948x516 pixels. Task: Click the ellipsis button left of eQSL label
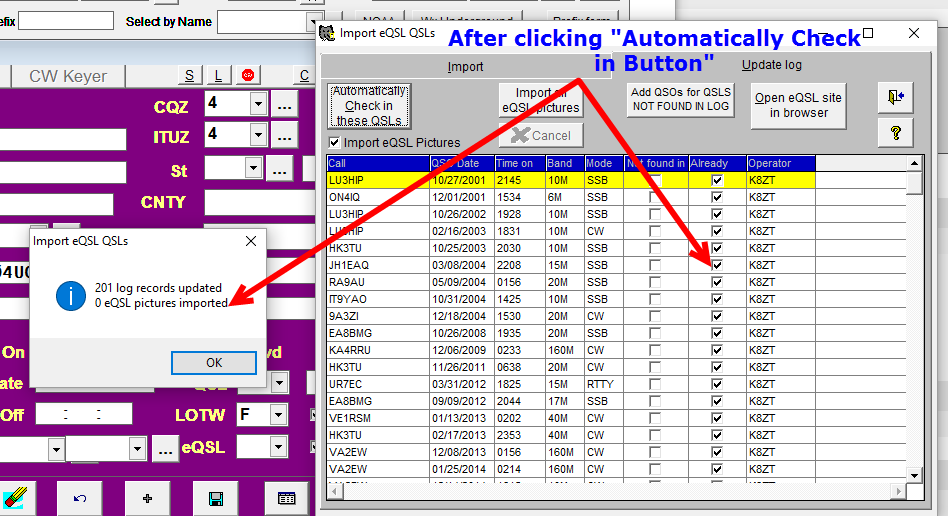[165, 449]
